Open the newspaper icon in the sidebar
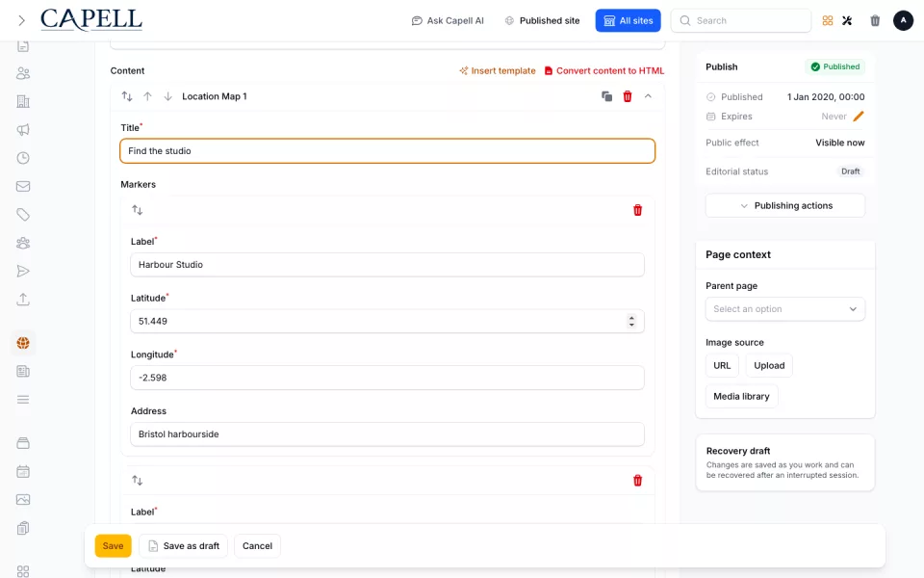This screenshot has width=924, height=578. (23, 372)
